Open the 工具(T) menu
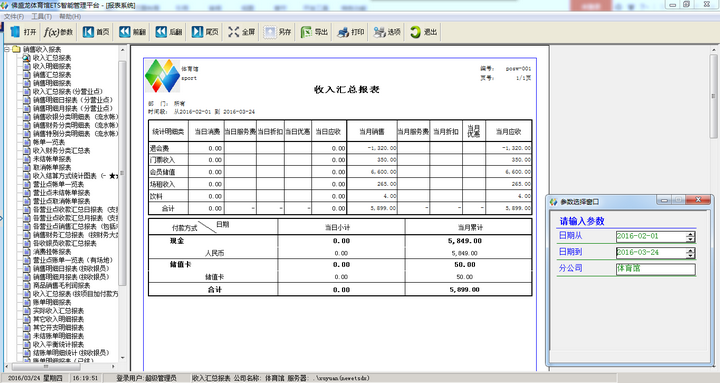 [x=41, y=17]
